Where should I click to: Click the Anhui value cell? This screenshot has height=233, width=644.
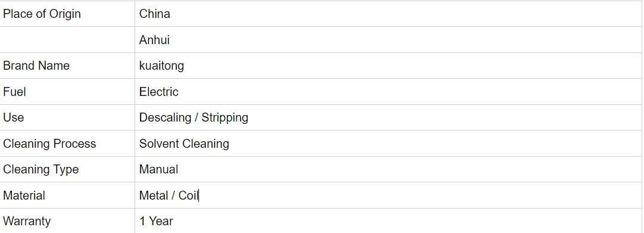tap(388, 40)
